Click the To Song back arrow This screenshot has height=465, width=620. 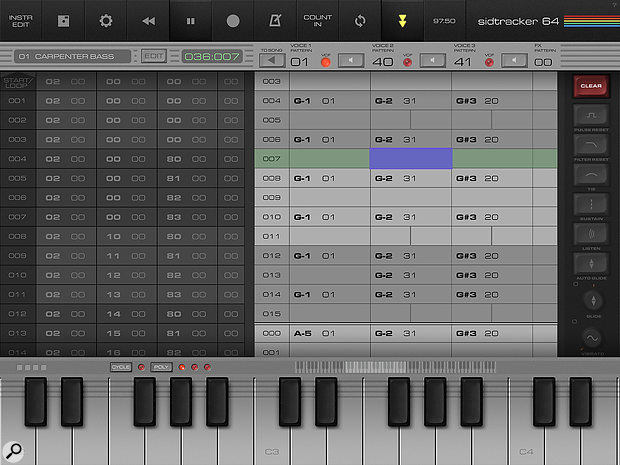(x=272, y=60)
